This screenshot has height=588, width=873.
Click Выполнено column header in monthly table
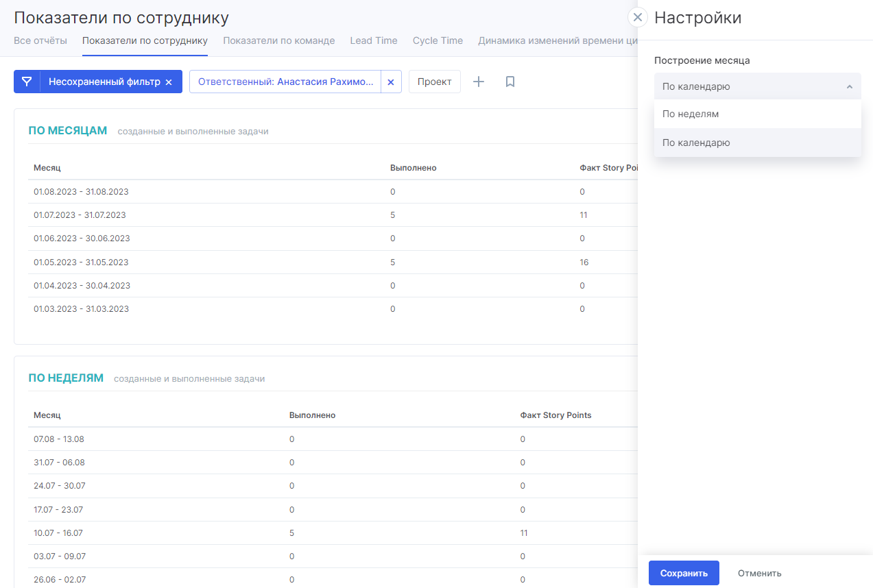click(x=413, y=168)
